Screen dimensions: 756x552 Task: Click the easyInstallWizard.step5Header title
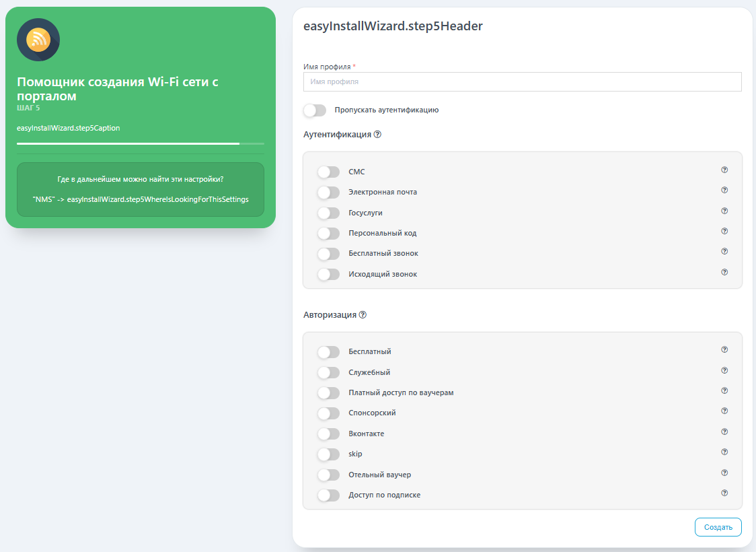393,26
